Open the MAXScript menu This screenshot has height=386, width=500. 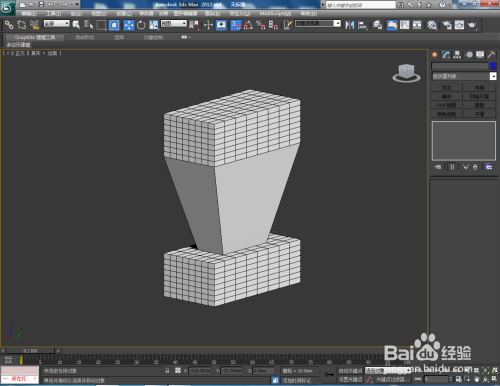[275, 13]
